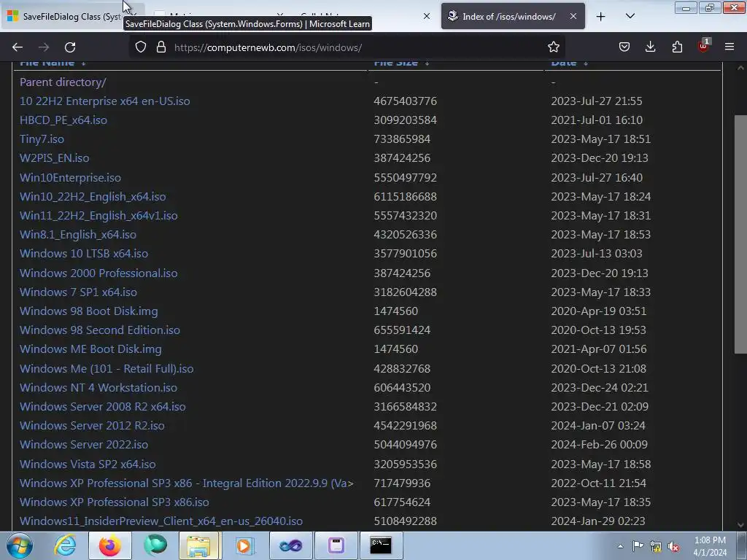747x560 pixels.
Task: Download Windows NT 4 Workstation.iso
Action: 98,388
